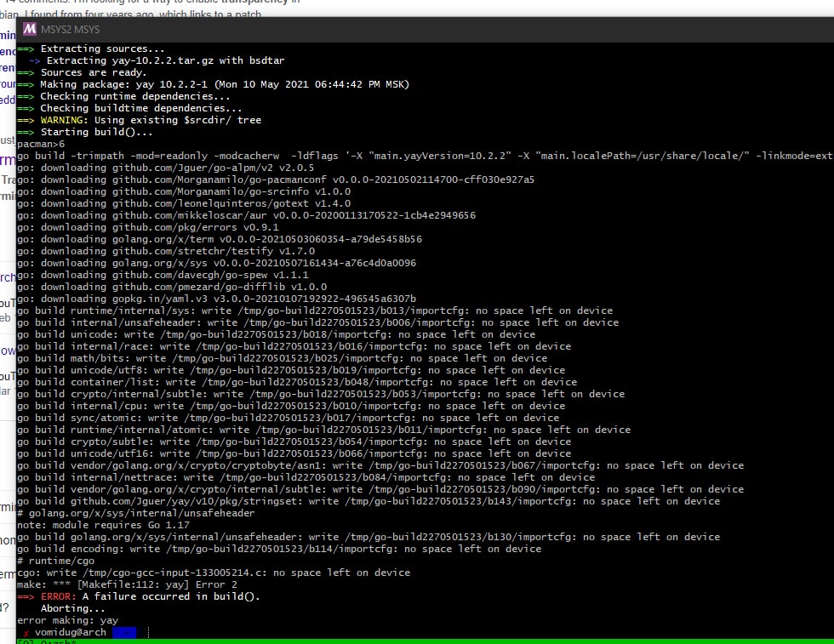Screen dimensions: 834x644
Task: Click the 'go build -trimpath -mod=readonly' command line
Action: 425,156
